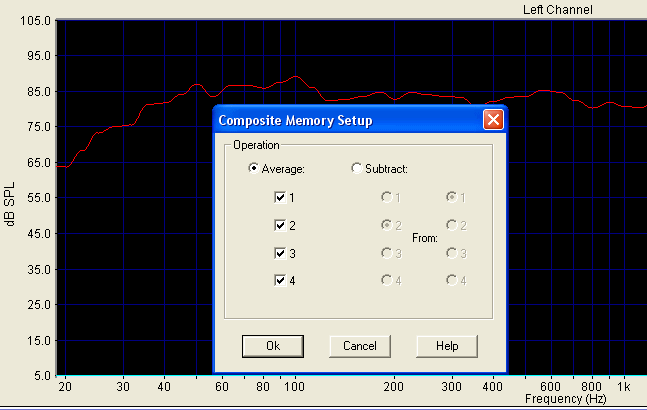Viewport: 647px width, 410px height.
Task: Choose Subtract memory 2 radio button
Action: (x=387, y=225)
